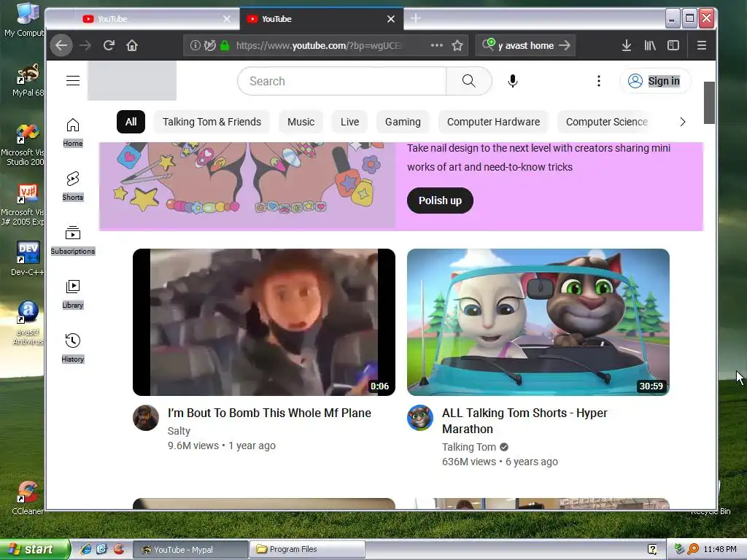Open the 0:06 plane video thumbnail
Screen dimensions: 747x560
(x=264, y=322)
